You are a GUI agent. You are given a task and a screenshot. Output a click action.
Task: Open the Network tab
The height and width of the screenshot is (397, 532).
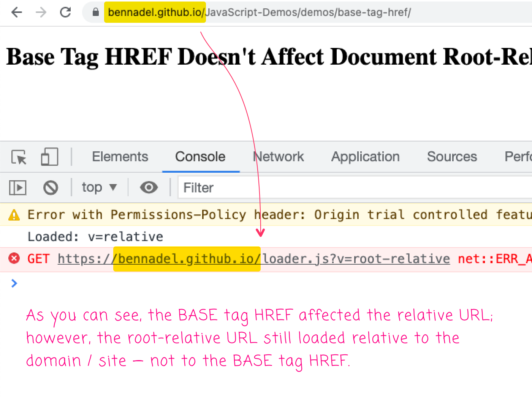(279, 157)
